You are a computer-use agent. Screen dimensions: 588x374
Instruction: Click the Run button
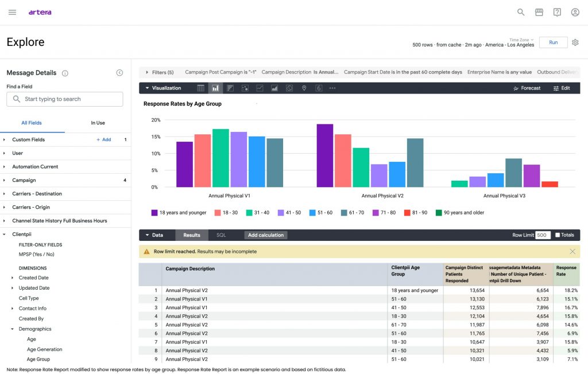[553, 42]
